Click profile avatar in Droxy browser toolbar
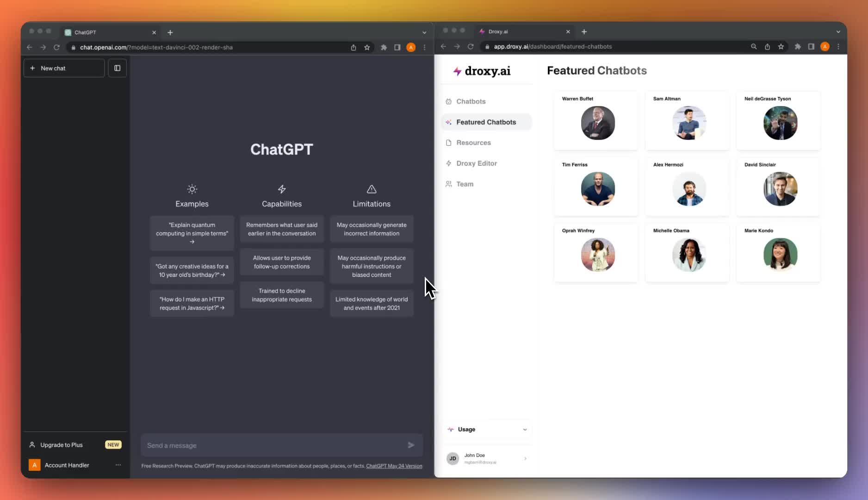This screenshot has width=868, height=500. click(825, 46)
